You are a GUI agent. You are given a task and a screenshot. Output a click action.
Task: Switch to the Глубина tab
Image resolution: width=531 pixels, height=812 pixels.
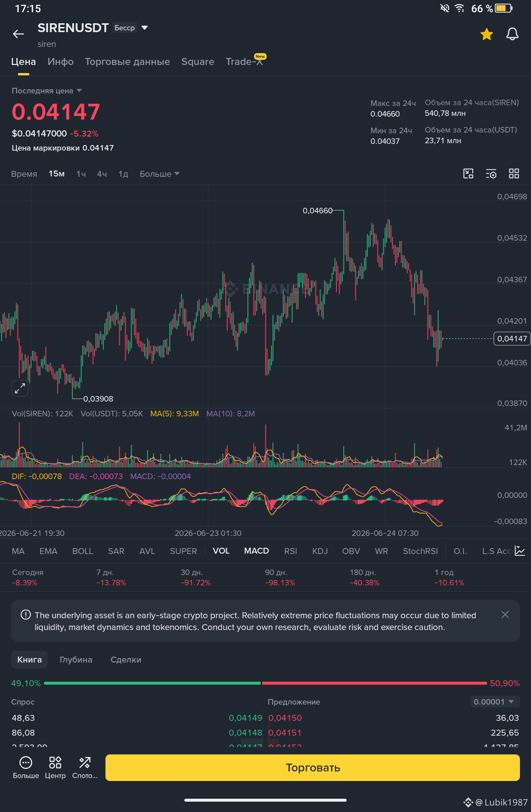coord(76,660)
